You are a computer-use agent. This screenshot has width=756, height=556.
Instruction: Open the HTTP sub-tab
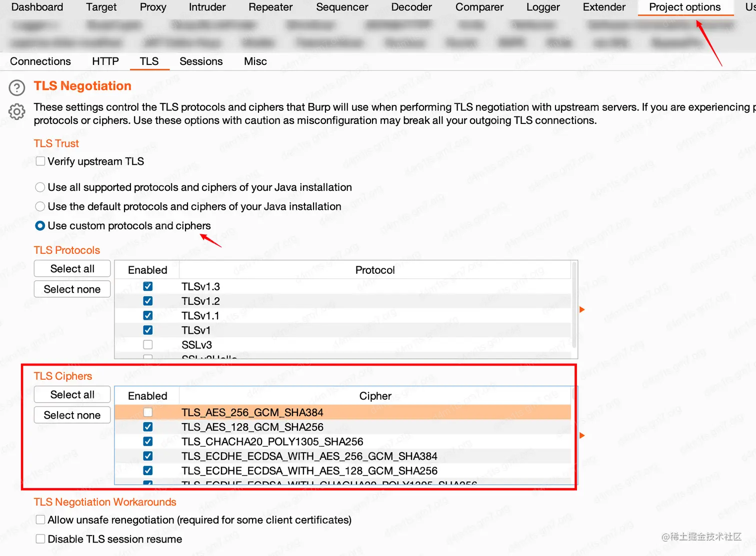[105, 61]
